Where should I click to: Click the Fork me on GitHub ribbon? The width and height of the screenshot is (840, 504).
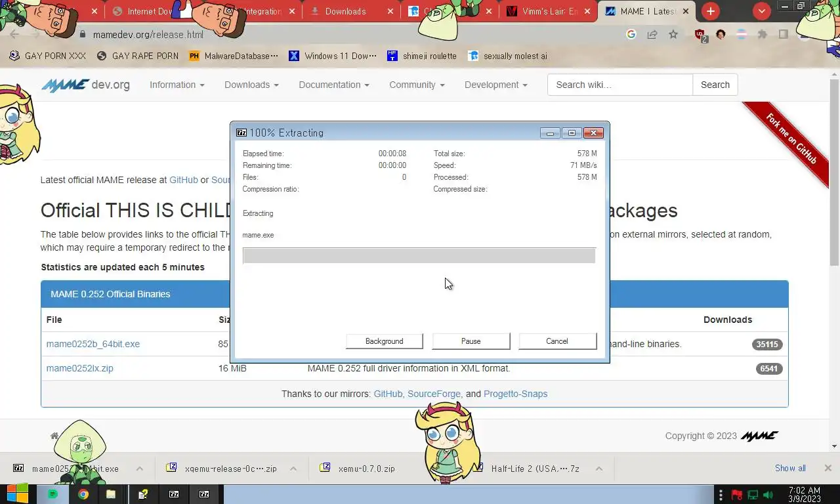tap(791, 139)
